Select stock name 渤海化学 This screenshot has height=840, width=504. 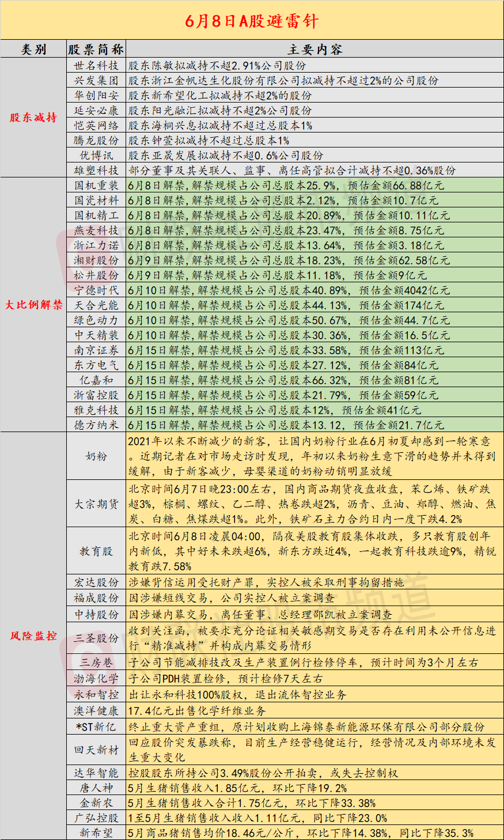coord(96,679)
